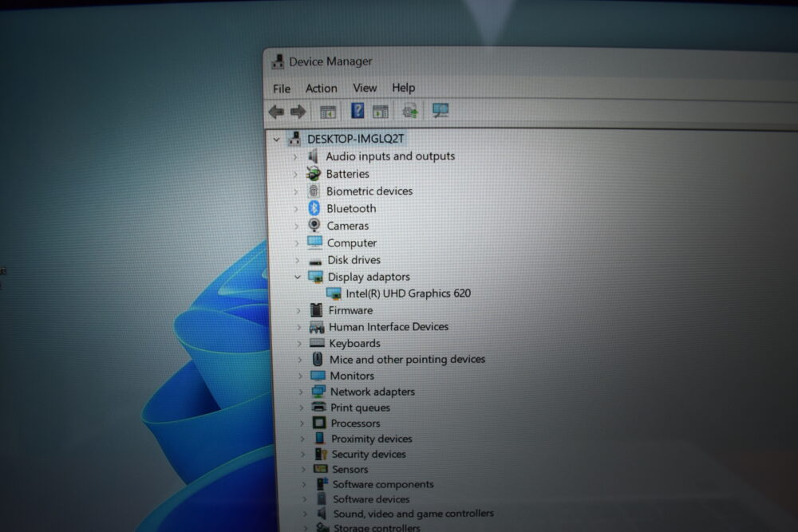
Task: Click the Security devices key icon
Action: click(x=321, y=454)
